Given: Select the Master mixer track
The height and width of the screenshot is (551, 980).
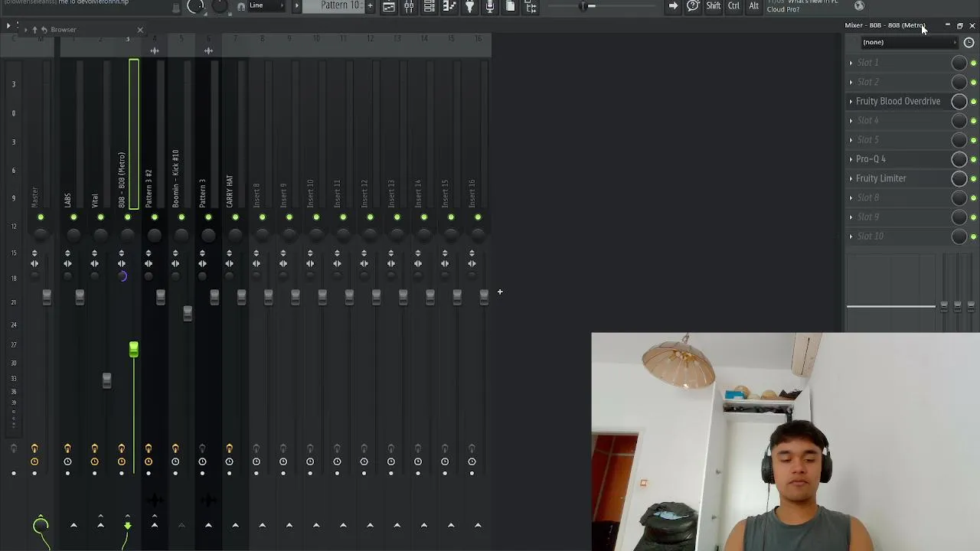Looking at the screenshot, I should coord(34,197).
